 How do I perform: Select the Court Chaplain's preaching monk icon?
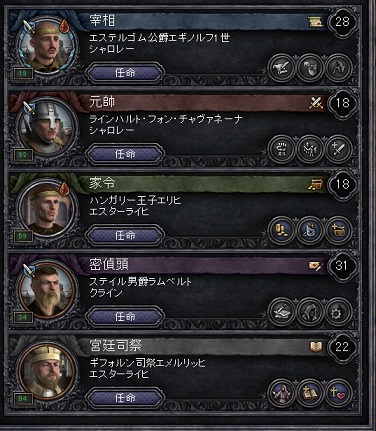(x=282, y=392)
